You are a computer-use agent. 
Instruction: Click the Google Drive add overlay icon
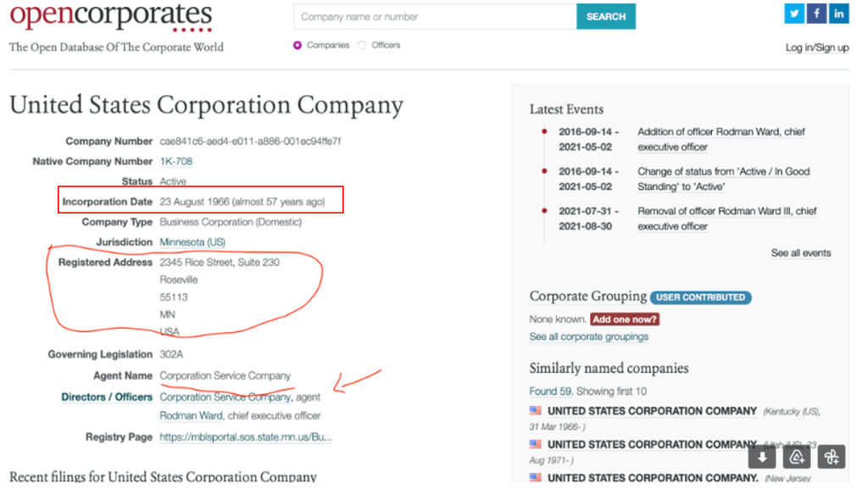pos(797,457)
